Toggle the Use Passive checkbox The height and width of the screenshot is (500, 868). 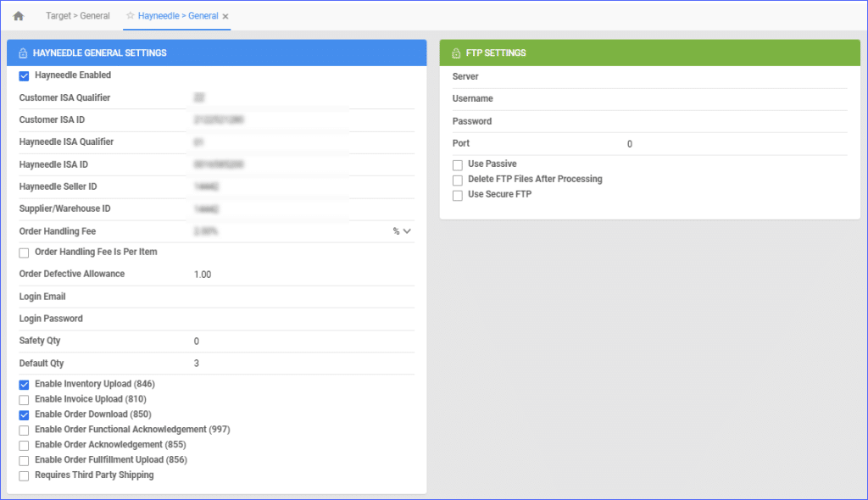458,164
